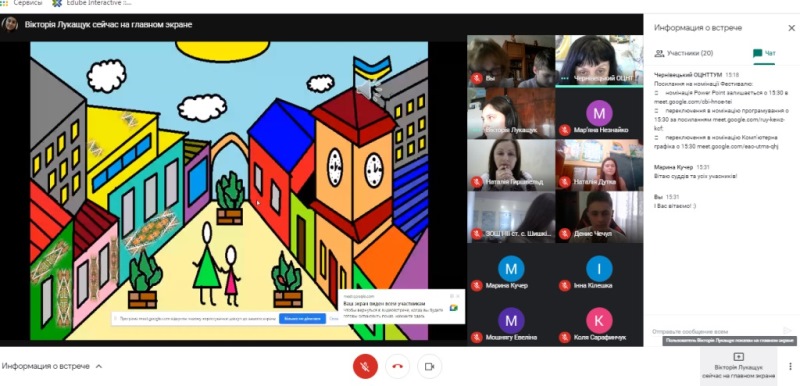Screen dimensions: 800x386
Task: Toggle the camera video button
Action: pyautogui.click(x=429, y=366)
